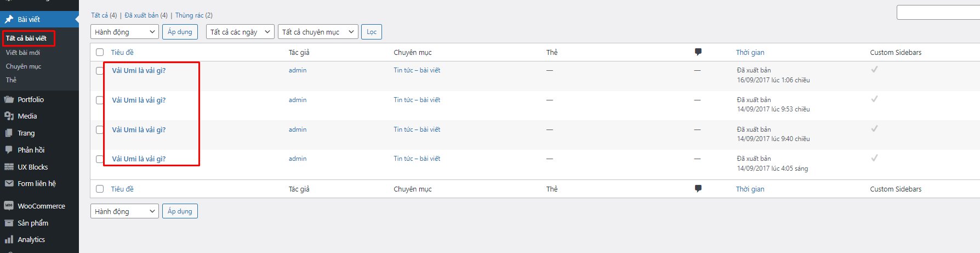The width and height of the screenshot is (980, 253).
Task: Expand the Tất cả các ngày date filter
Action: 240,32
